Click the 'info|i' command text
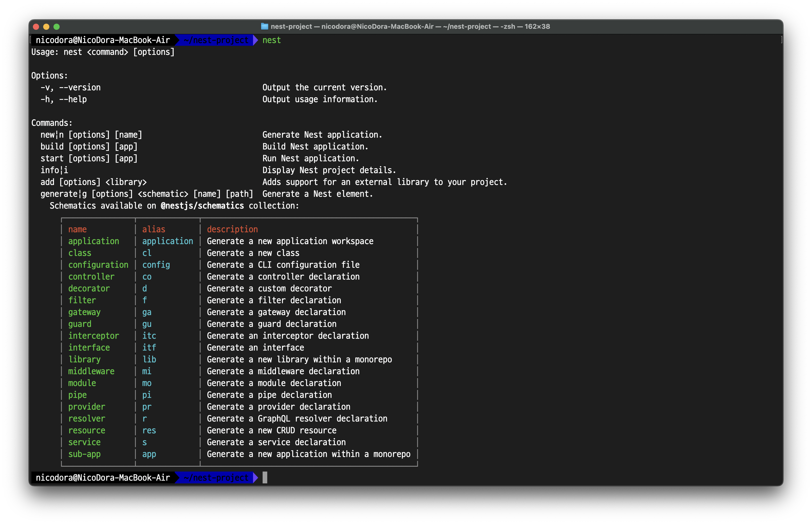The width and height of the screenshot is (812, 524). [x=54, y=170]
